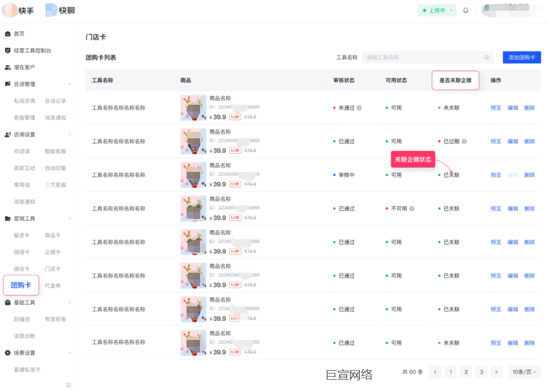Go to previous page arrow
The image size is (549, 392).
coord(435,372)
